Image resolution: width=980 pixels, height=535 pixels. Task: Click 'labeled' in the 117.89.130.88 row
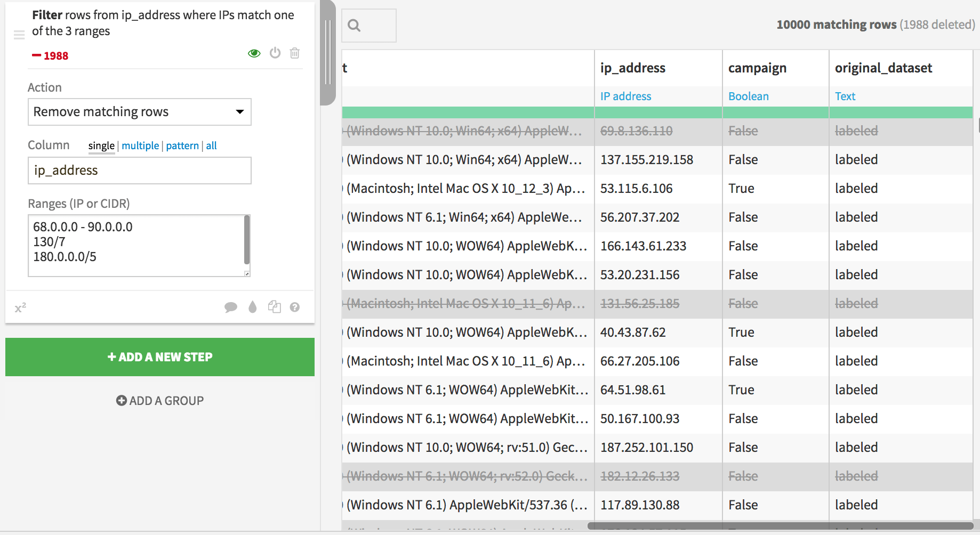pos(856,505)
